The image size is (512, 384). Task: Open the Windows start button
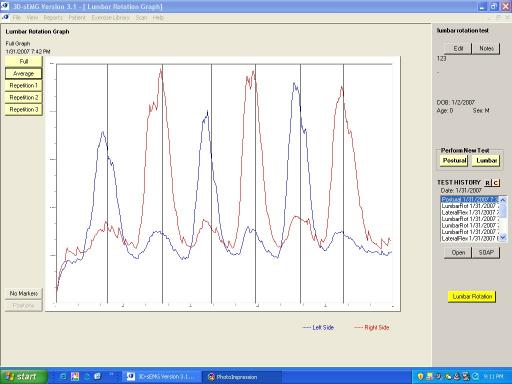click(23, 377)
